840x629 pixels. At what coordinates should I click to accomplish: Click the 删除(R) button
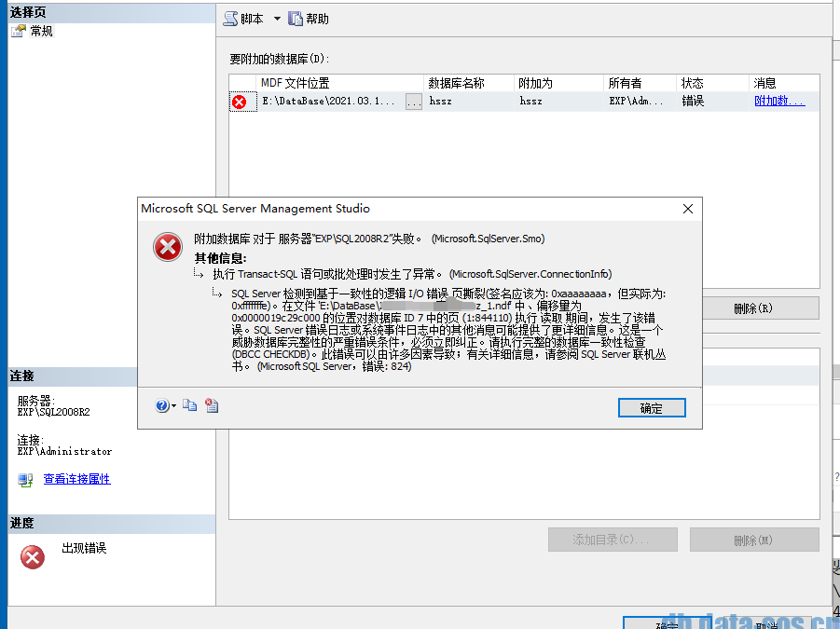click(752, 308)
